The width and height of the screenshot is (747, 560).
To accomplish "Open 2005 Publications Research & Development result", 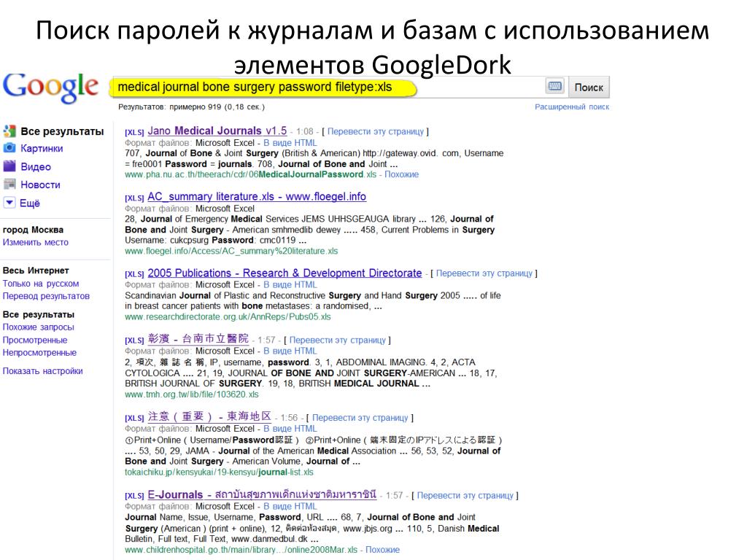I will click(x=285, y=273).
